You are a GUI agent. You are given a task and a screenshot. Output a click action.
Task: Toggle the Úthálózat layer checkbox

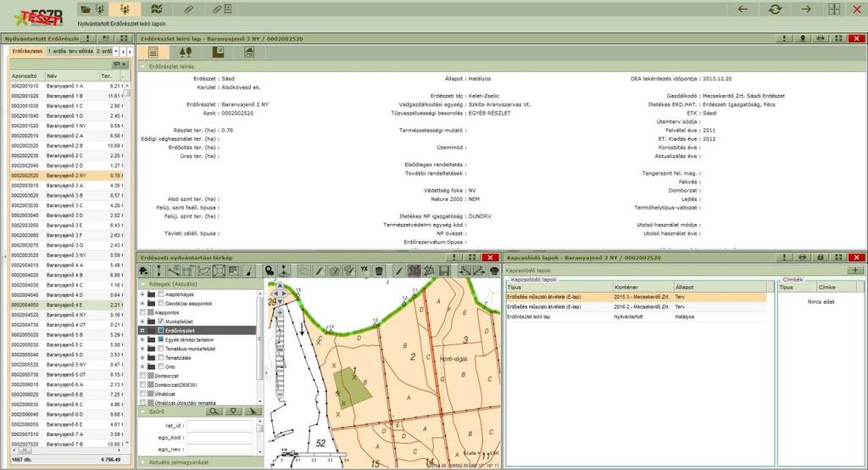(142, 394)
